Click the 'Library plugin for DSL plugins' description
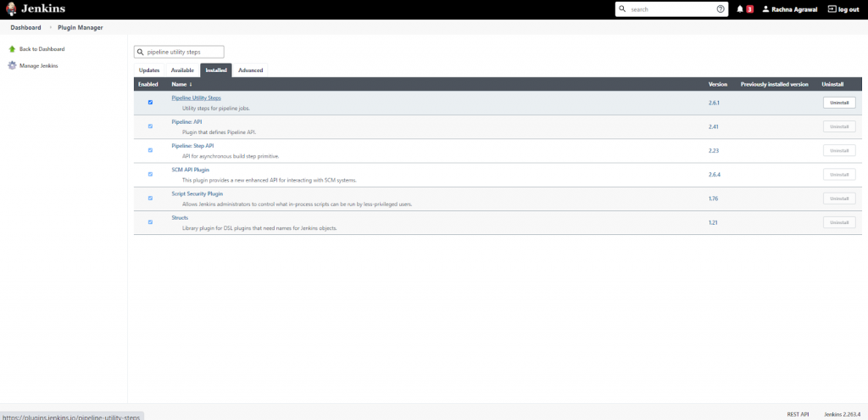Screen dimensions: 868x420 tap(259, 228)
